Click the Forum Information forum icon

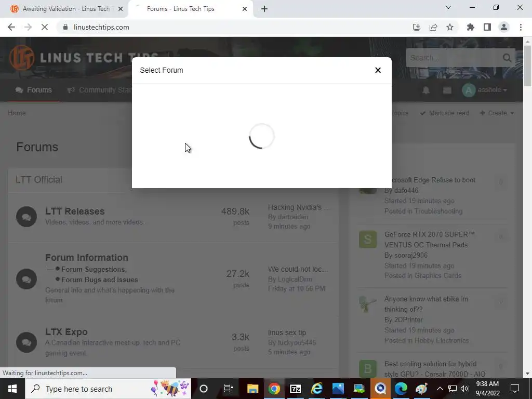pyautogui.click(x=26, y=279)
